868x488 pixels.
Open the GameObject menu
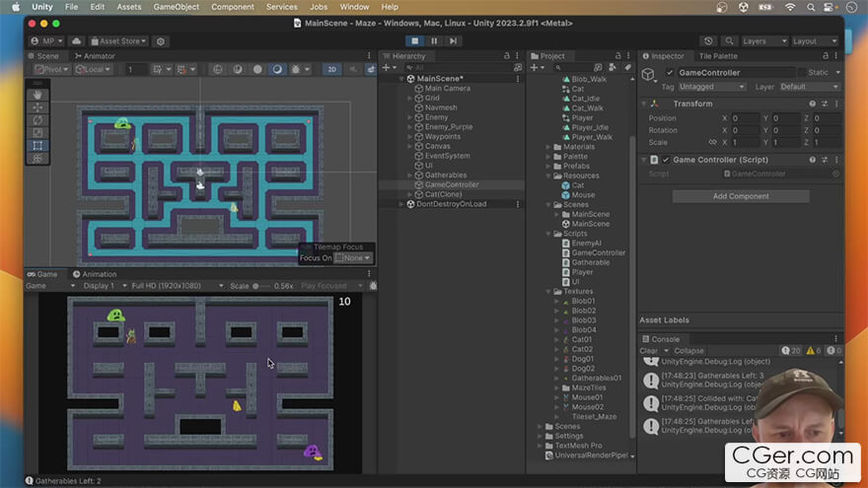(x=176, y=7)
